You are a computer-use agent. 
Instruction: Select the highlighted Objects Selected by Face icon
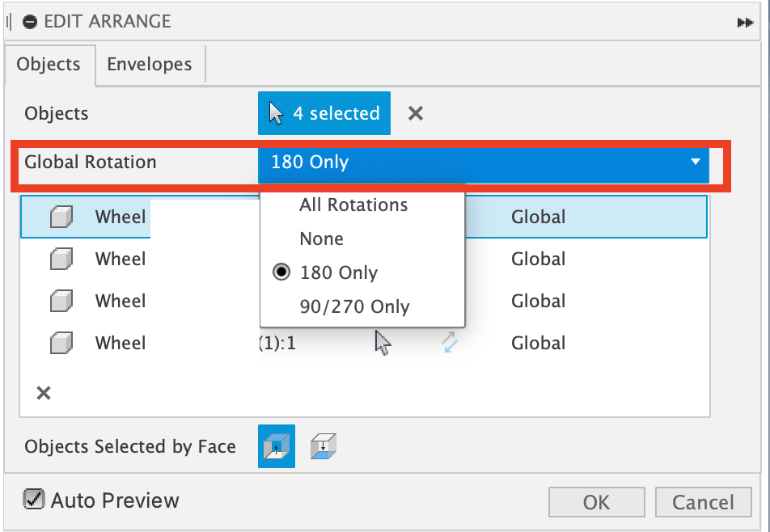tap(276, 446)
